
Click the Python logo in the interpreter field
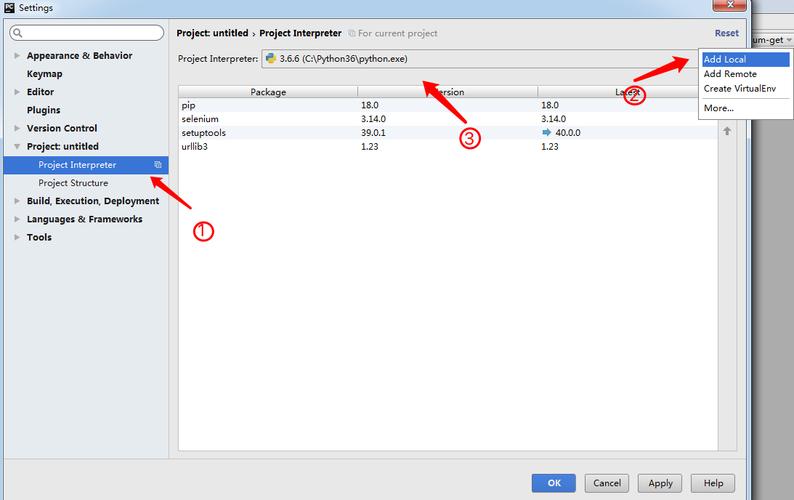(x=271, y=59)
